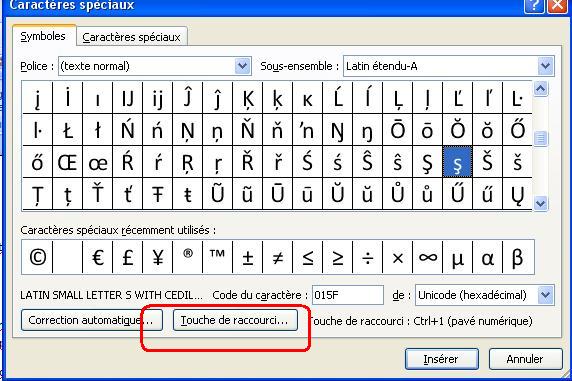This screenshot has width=572, height=381.
Task: Open the Police font dropdown
Action: [242, 66]
